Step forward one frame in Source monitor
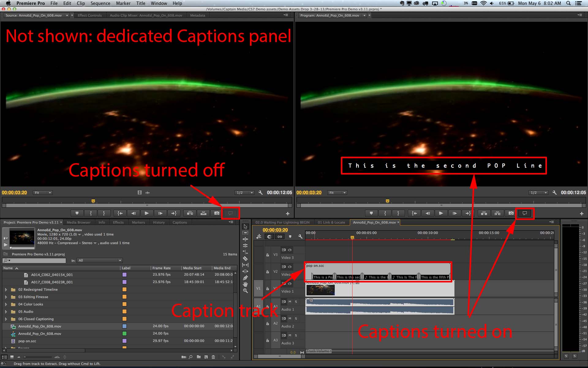Image resolution: width=588 pixels, height=368 pixels. 160,213
